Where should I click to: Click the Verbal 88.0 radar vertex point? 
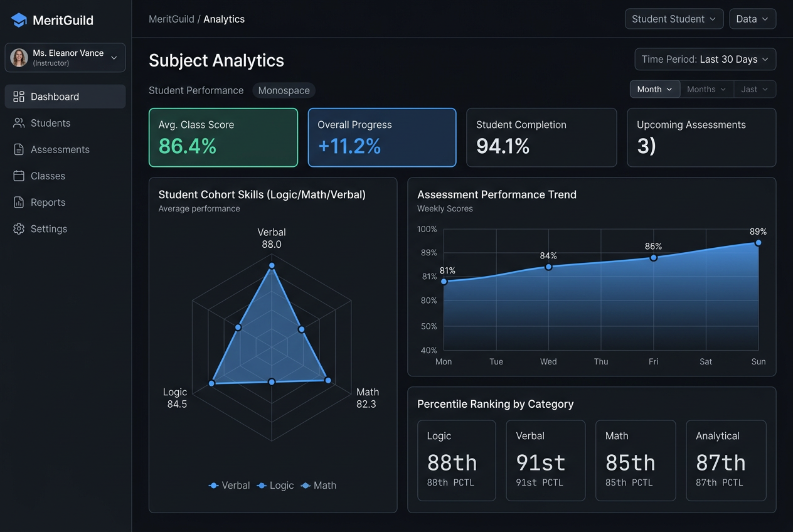coord(272,265)
